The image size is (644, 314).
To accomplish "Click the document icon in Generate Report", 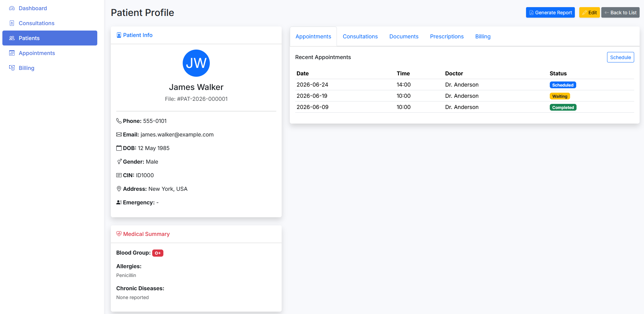I will click(x=531, y=13).
